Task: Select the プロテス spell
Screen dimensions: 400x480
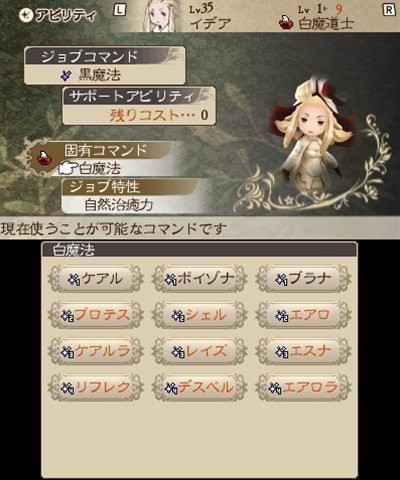Action: 96,315
